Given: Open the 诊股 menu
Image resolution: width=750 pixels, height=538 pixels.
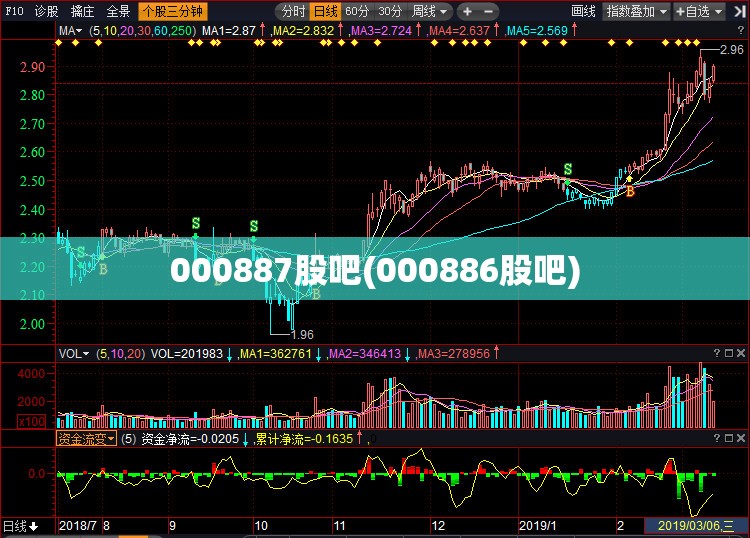Looking at the screenshot, I should 46,11.
